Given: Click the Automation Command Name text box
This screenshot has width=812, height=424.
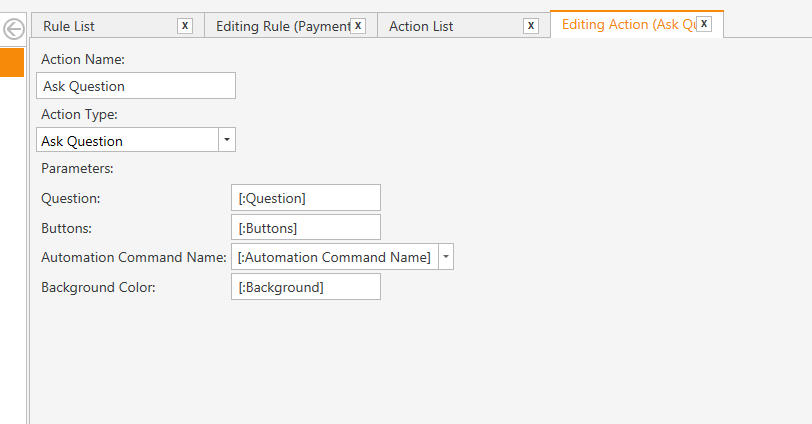Looking at the screenshot, I should [x=335, y=257].
